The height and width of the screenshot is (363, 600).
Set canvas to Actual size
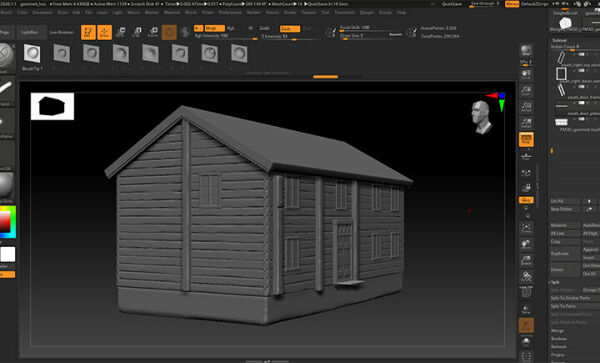[526, 107]
